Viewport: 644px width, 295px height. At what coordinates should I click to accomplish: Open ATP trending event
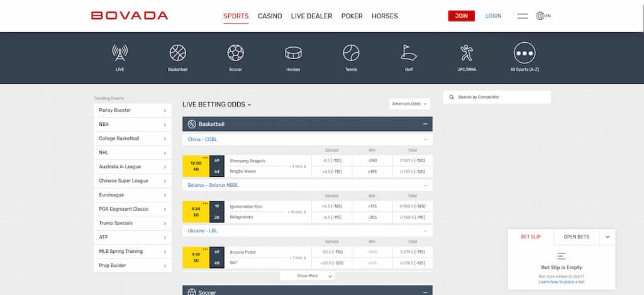point(133,238)
